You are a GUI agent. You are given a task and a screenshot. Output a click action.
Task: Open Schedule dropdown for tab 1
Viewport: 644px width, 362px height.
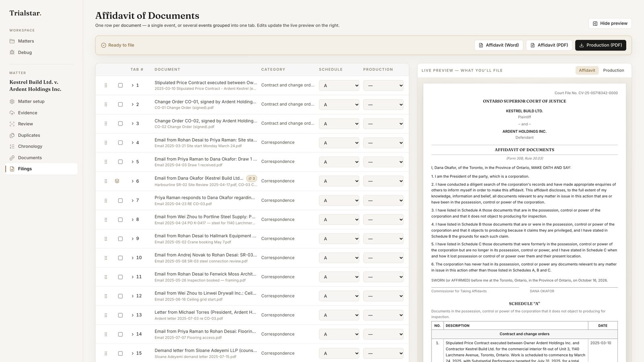339,85
